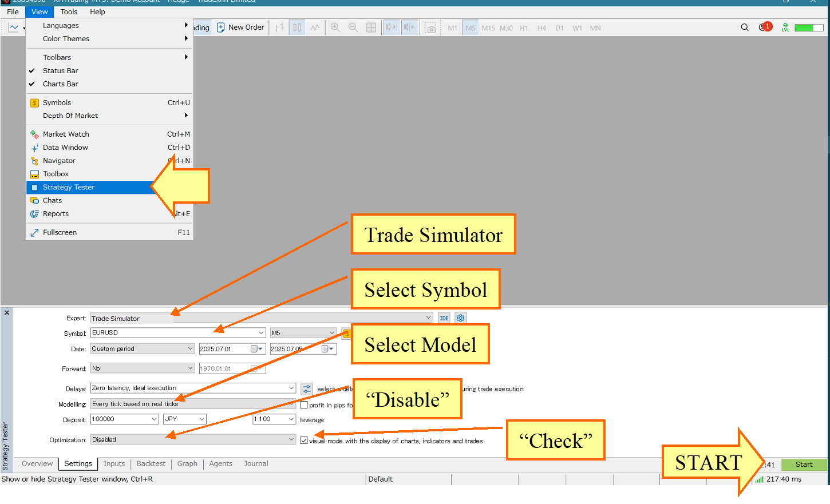Open the search magnifier in toolbar

(x=745, y=27)
